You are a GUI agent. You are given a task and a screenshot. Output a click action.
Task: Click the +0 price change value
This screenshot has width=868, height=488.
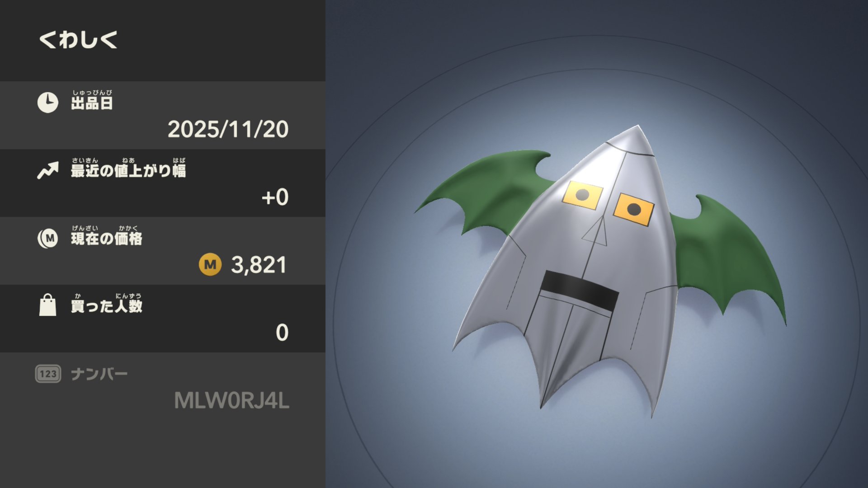point(275,197)
